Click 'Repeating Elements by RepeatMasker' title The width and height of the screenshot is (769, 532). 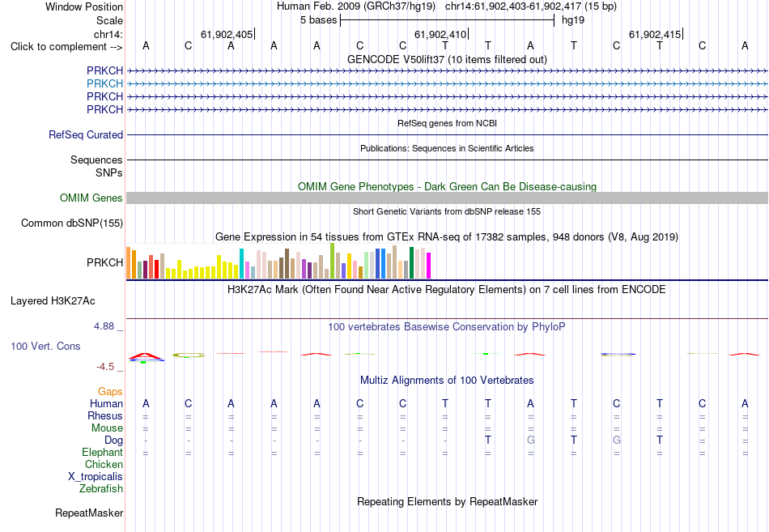(x=448, y=501)
